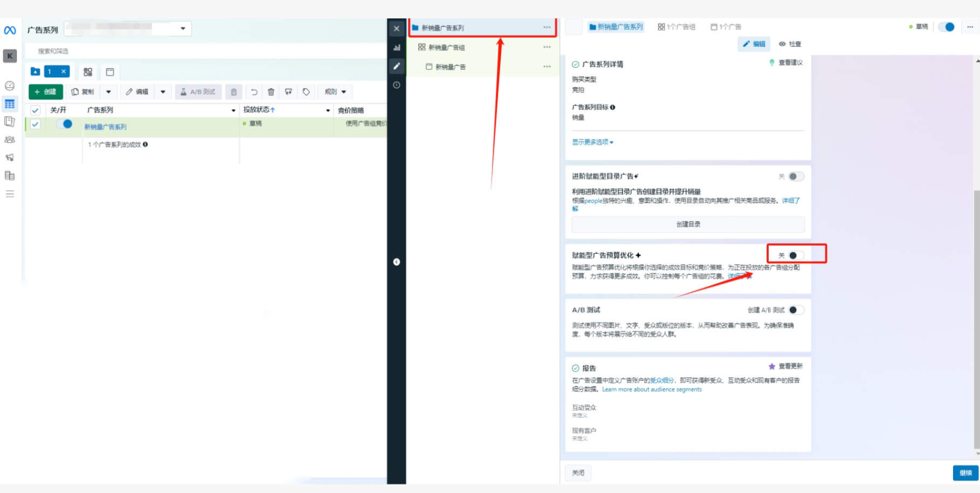Uncheck the 新销量广告系列 row checkbox
Screen dimensions: 980x493
tap(35, 124)
